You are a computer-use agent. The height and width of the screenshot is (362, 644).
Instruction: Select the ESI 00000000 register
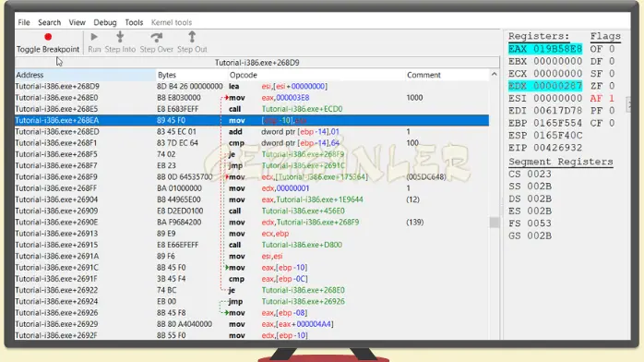(x=545, y=98)
